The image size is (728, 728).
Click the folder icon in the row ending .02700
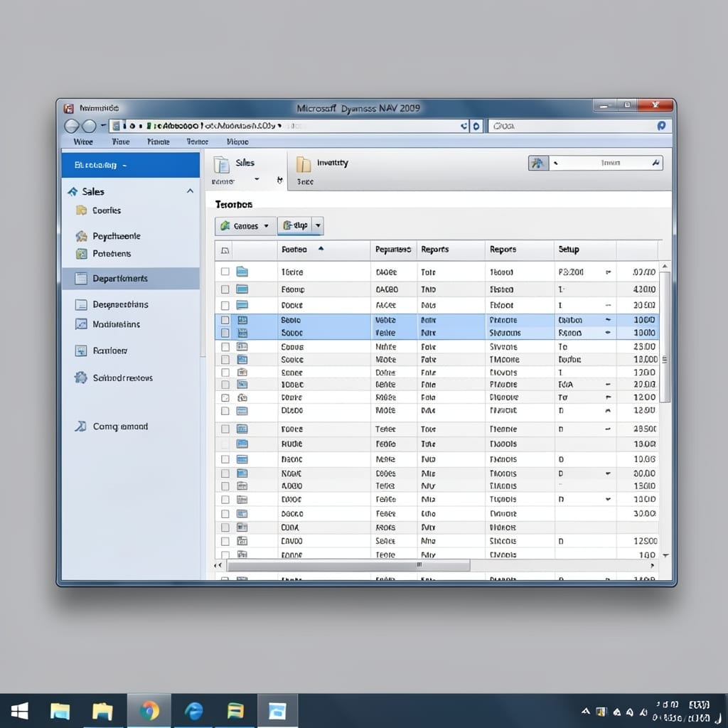242,272
